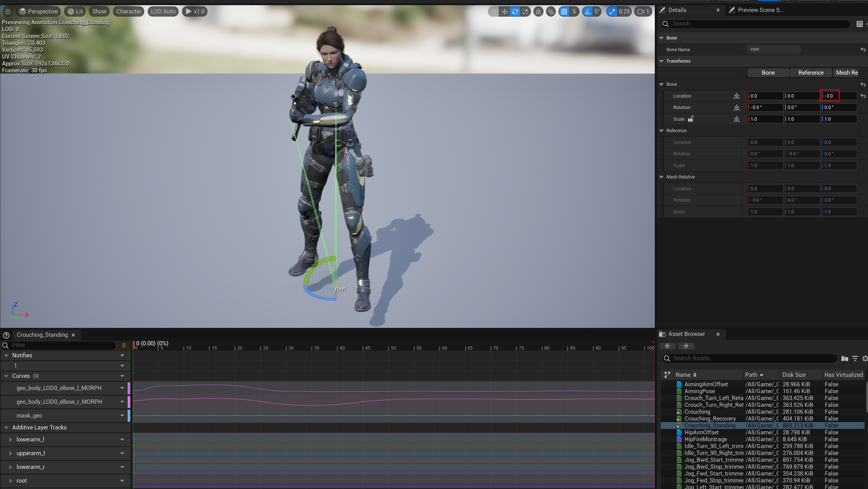Toggle the Scale ratio lock icon
The height and width of the screenshot is (489, 868).
pyautogui.click(x=691, y=119)
